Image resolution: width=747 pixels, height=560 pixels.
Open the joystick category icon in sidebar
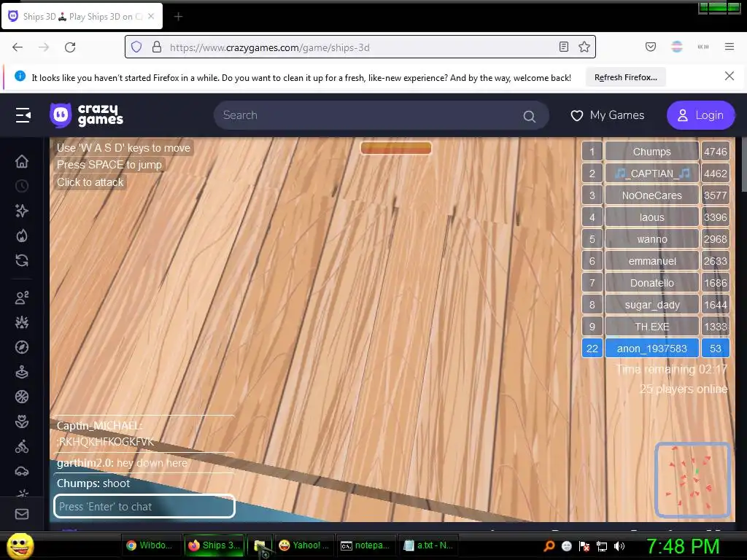[x=22, y=372]
